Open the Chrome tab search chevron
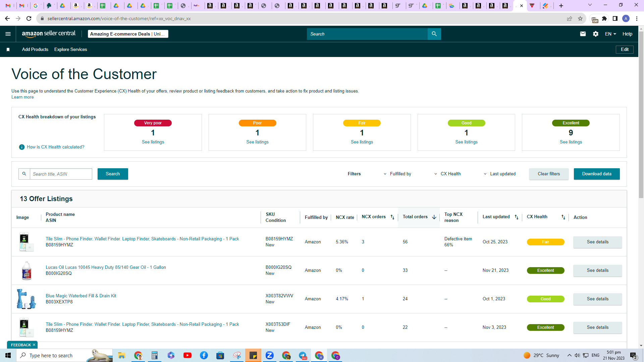The width and height of the screenshot is (644, 362). click(x=590, y=5)
